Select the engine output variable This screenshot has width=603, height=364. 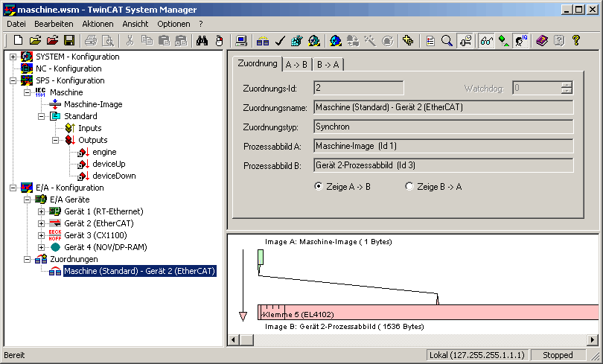tap(104, 152)
